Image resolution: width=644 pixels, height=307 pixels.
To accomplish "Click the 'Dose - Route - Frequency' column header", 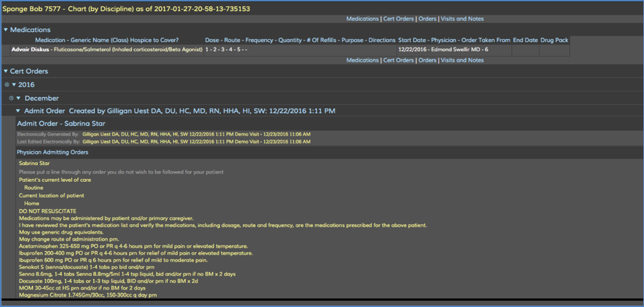I will point(300,41).
